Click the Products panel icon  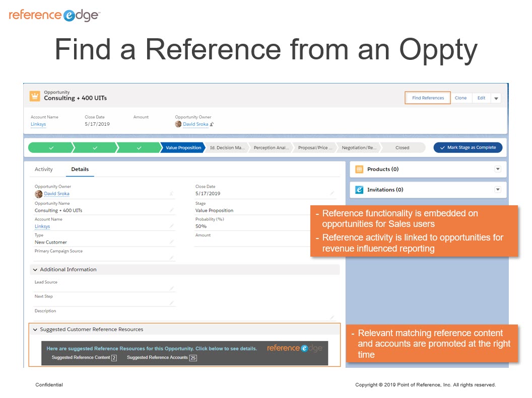pos(359,169)
